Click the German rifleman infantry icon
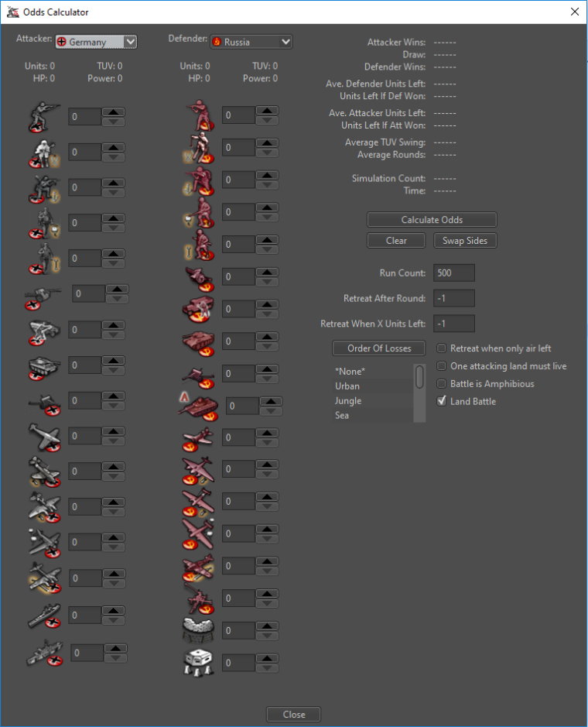Screen dimensions: 588x727 39,117
